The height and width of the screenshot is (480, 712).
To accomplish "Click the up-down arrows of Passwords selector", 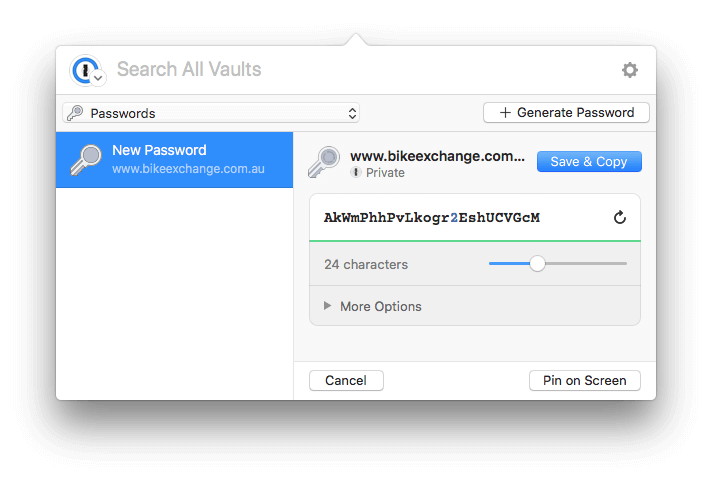I will [x=352, y=113].
